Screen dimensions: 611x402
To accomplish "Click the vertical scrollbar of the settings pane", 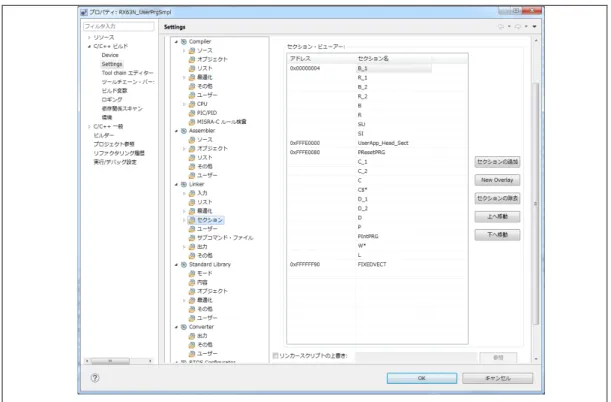I will click(536, 203).
